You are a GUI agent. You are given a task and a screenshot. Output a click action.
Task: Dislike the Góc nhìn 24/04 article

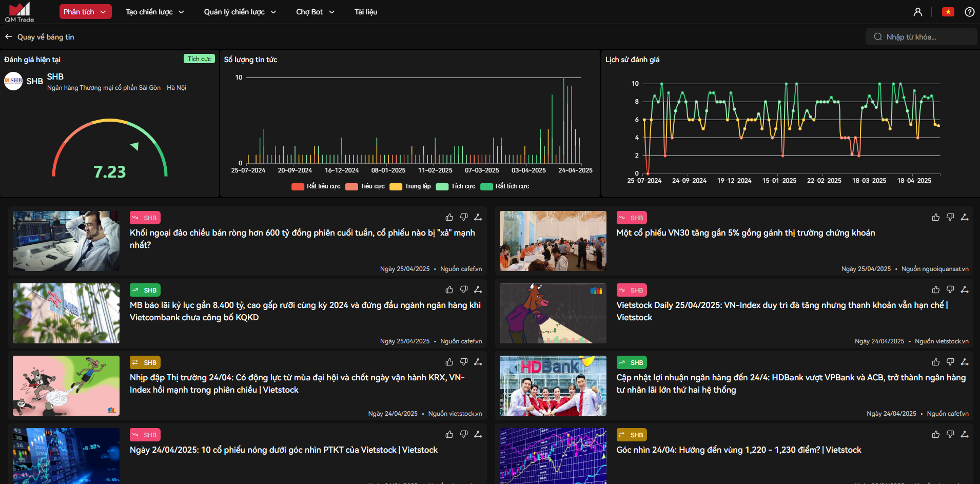pos(950,434)
